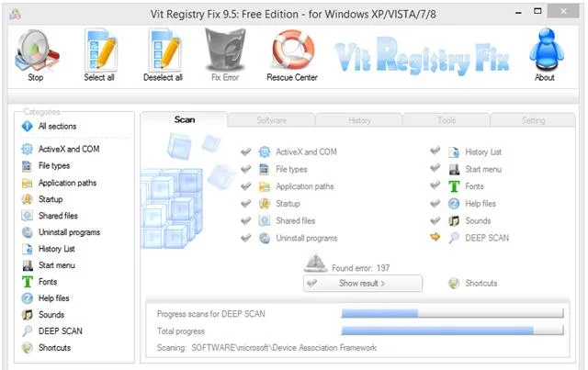The image size is (588, 370).
Task: Click the DEEP SCAN progress bar
Action: [x=452, y=313]
